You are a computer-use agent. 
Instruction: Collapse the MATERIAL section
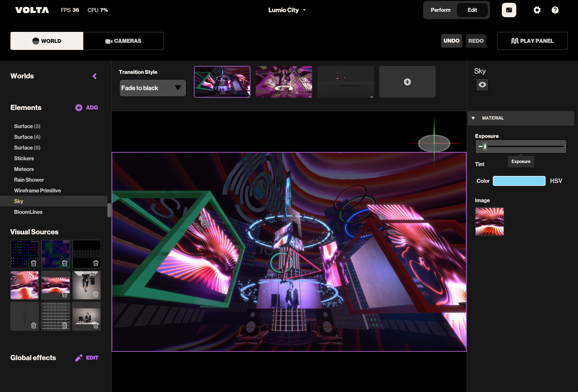click(473, 118)
